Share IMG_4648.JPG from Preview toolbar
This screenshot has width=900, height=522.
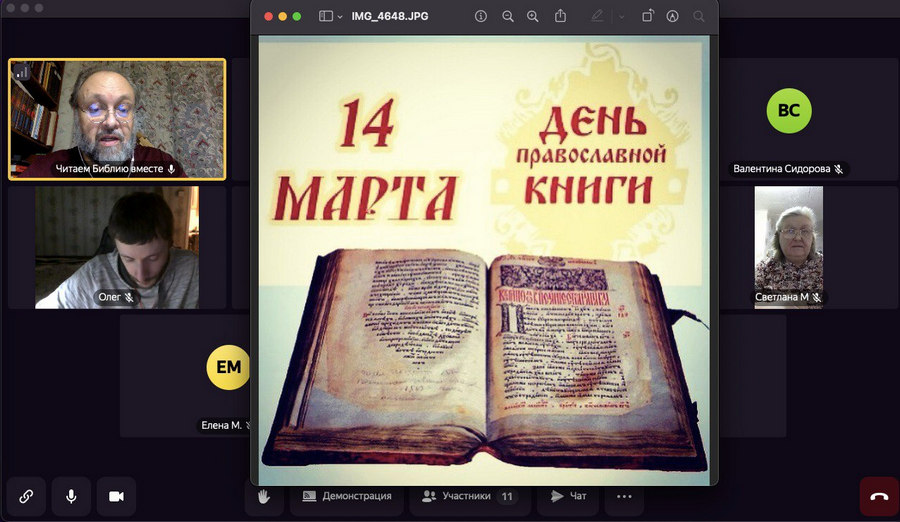pos(560,16)
